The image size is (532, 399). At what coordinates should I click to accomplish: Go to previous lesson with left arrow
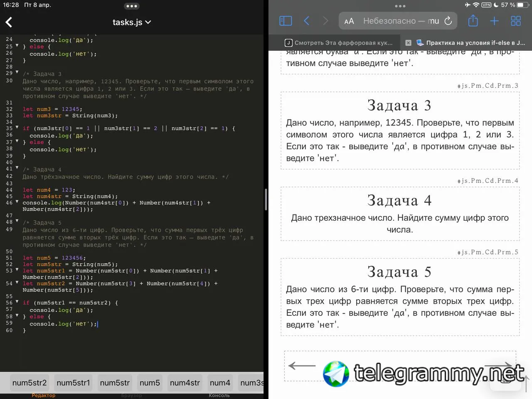302,366
